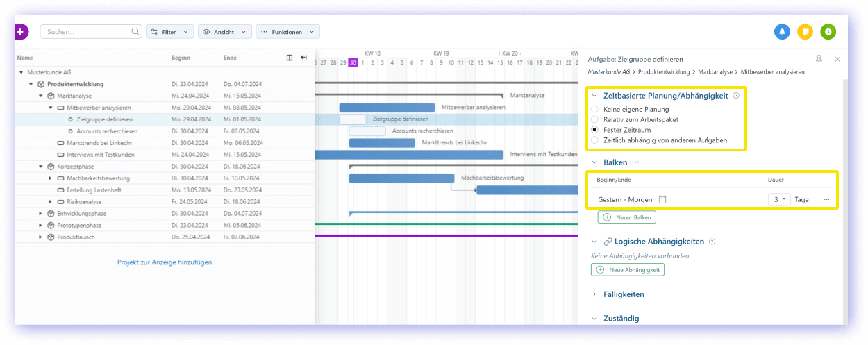The height and width of the screenshot is (345, 868).
Task: Click help icon beside Logische Abhängigkeiten
Action: point(712,242)
